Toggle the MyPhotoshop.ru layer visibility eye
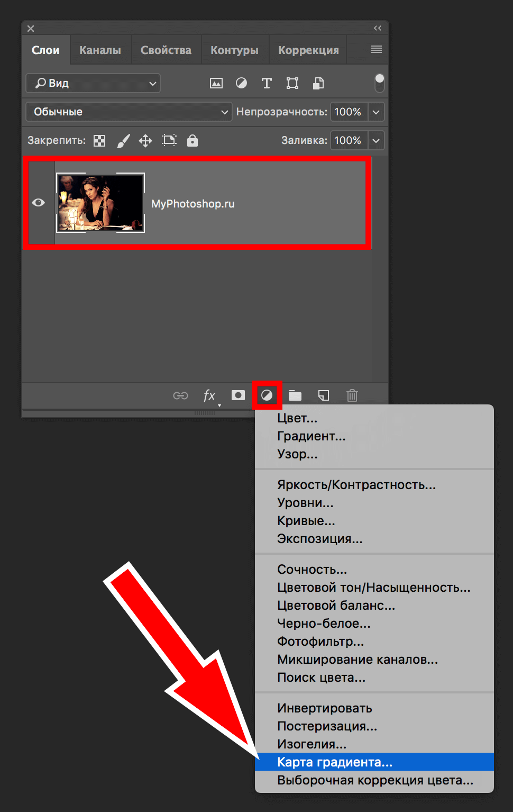This screenshot has width=513, height=812. [38, 203]
